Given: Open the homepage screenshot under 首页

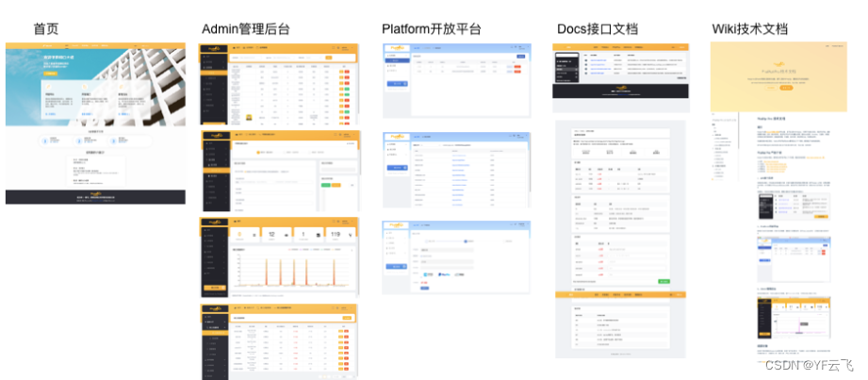Looking at the screenshot, I should (95, 123).
